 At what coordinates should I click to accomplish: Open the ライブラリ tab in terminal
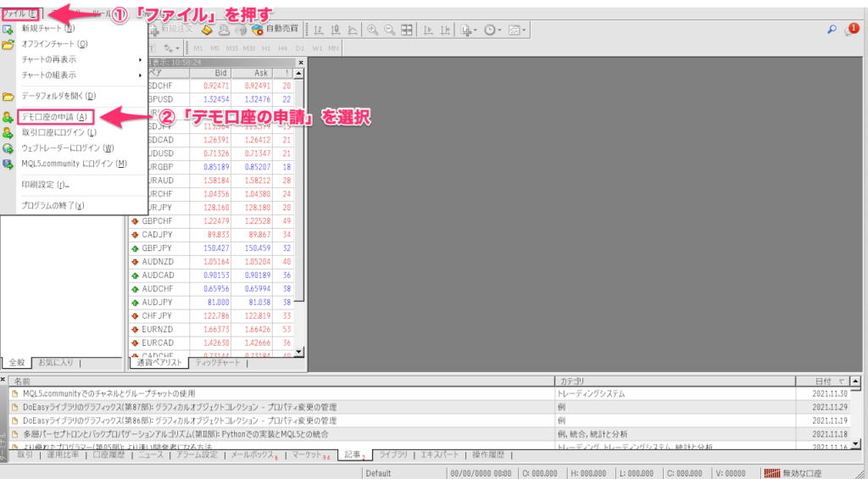[x=392, y=455]
